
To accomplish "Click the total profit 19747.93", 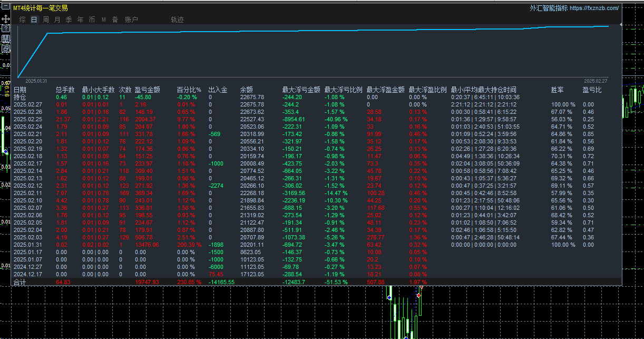I will (148, 283).
